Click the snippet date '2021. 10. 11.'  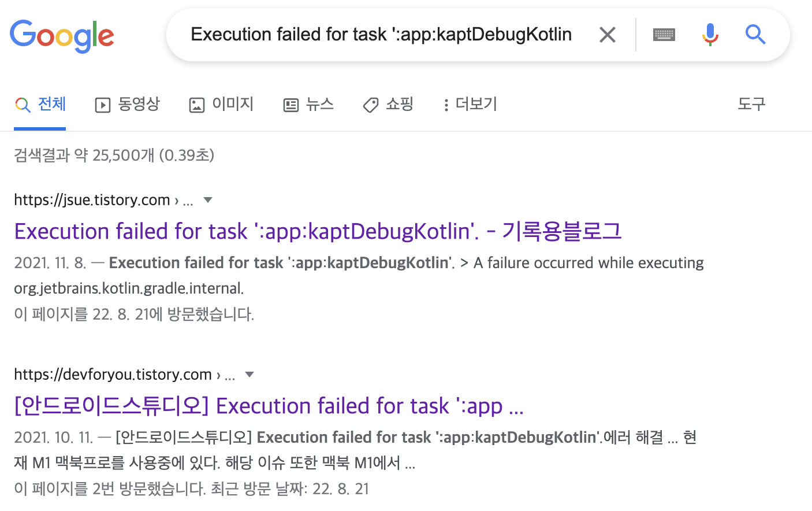(x=54, y=438)
